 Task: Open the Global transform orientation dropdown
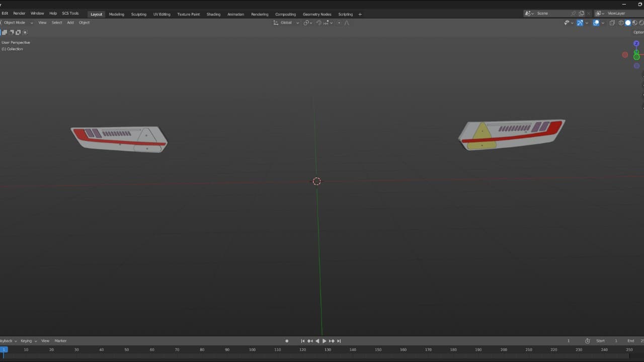(x=286, y=23)
